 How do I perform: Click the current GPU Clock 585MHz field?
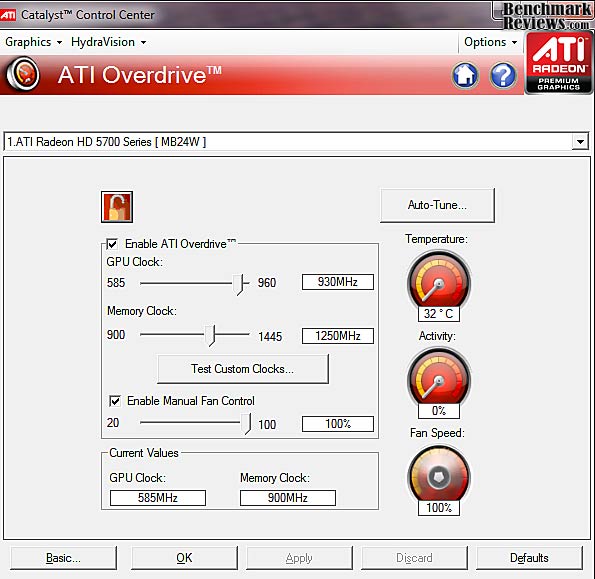click(158, 498)
